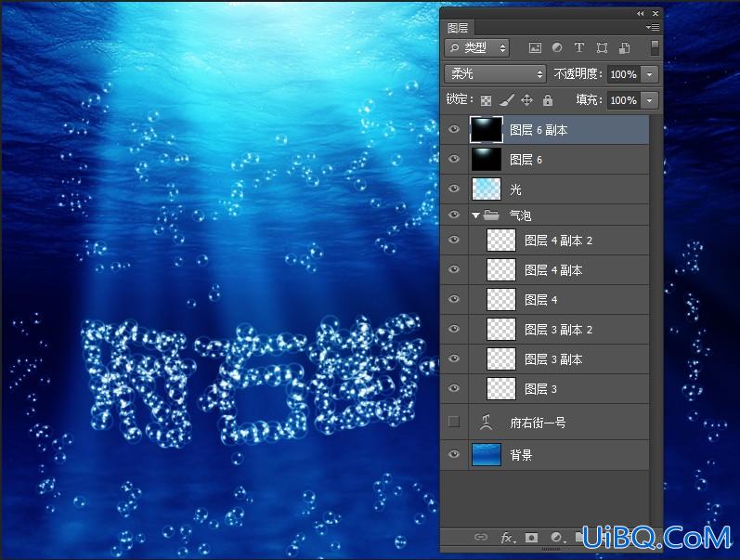
Task: Click new adjustment layer icon
Action: click(x=557, y=538)
